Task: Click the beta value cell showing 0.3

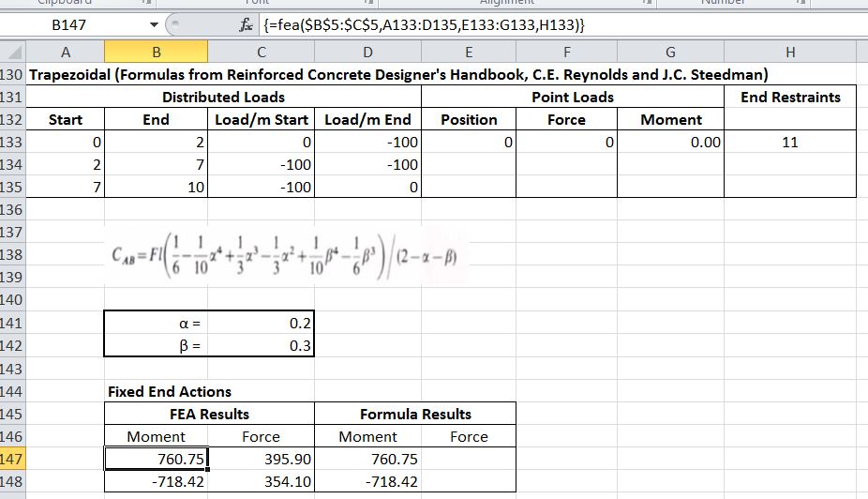Action: tap(261, 345)
